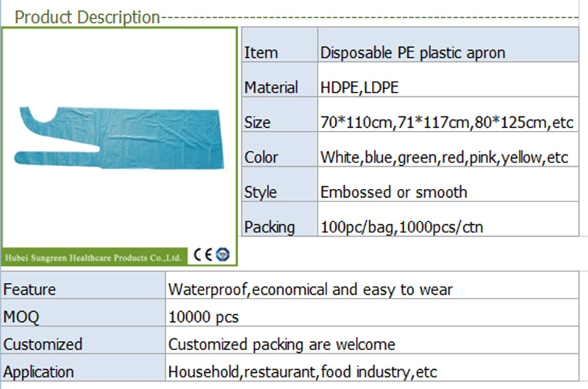Select the White,blue,green colors cell
Image resolution: width=588 pixels, height=389 pixels.
pyautogui.click(x=448, y=149)
